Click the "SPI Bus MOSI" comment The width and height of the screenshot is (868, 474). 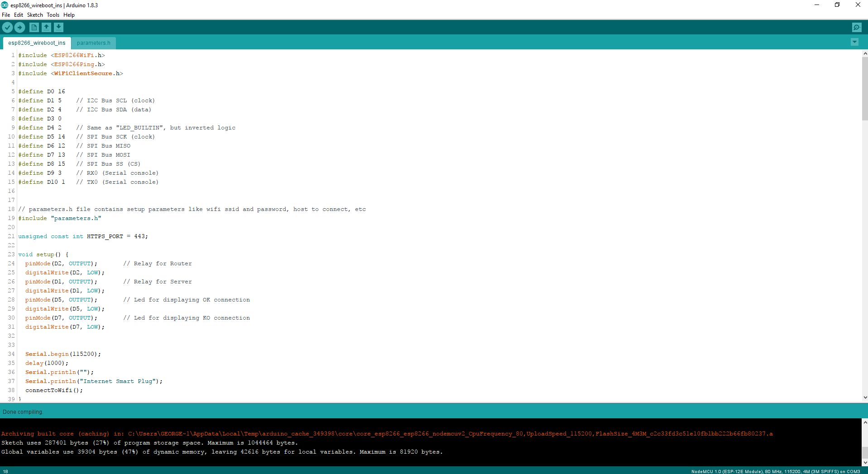tap(103, 155)
